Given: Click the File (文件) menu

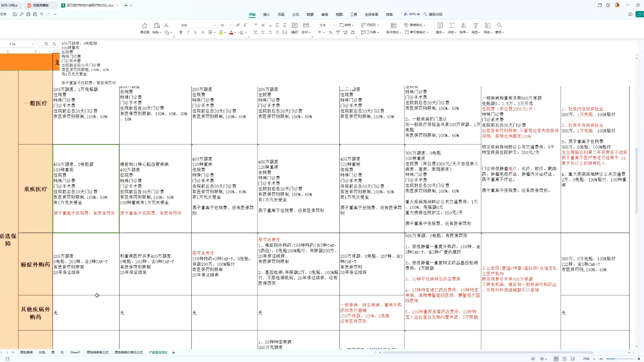Looking at the screenshot, I should click(3, 14).
